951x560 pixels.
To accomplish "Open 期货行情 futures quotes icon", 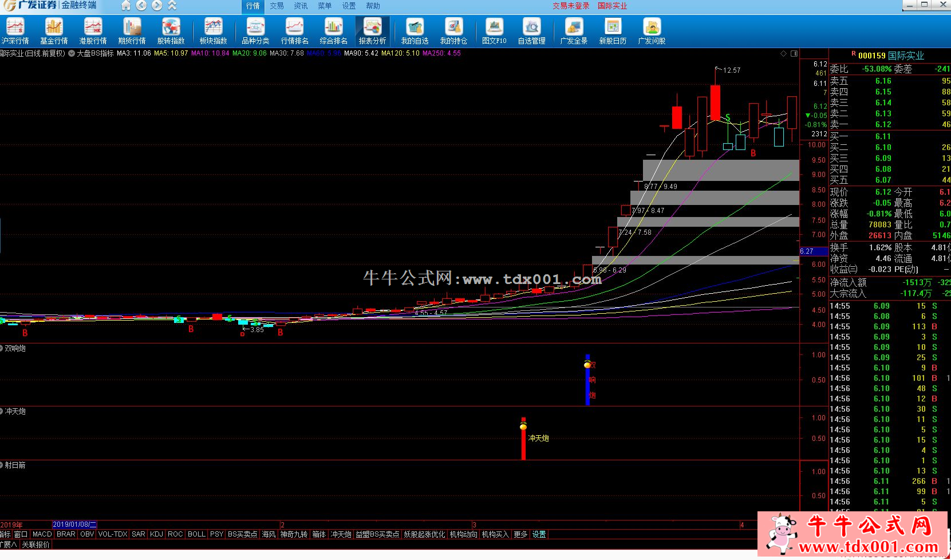I will [x=132, y=31].
